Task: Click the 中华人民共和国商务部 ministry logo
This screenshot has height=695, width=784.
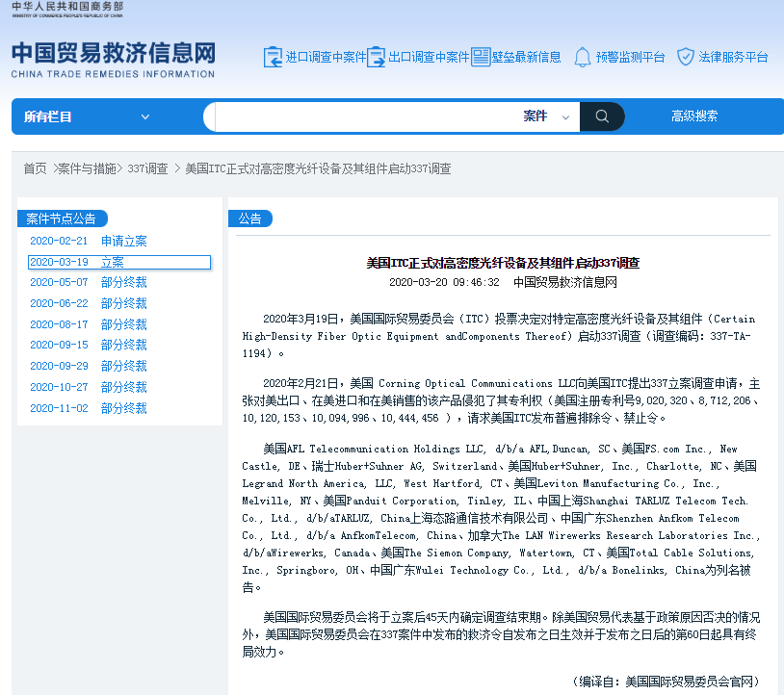Action: coord(67,9)
